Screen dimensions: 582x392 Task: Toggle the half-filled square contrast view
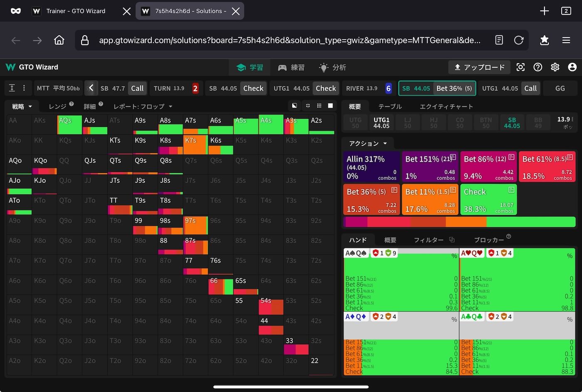click(x=294, y=106)
